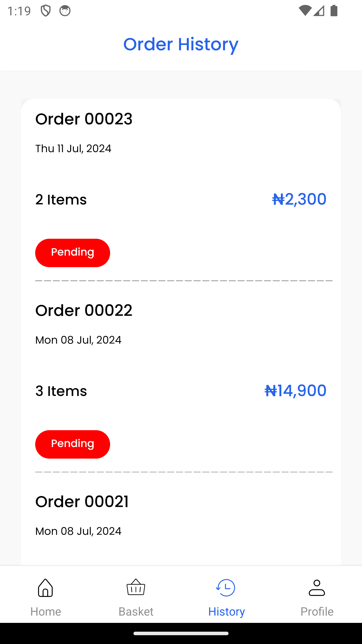This screenshot has width=362, height=644.
Task: Tap the cellular signal icon
Action: 319,11
